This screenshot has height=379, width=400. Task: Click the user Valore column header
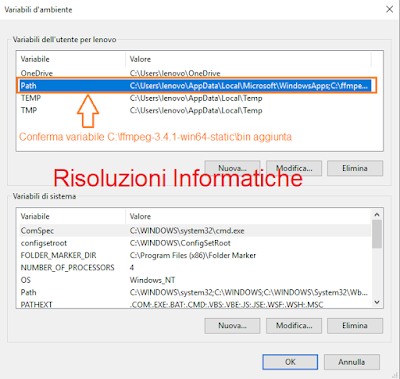(x=248, y=59)
